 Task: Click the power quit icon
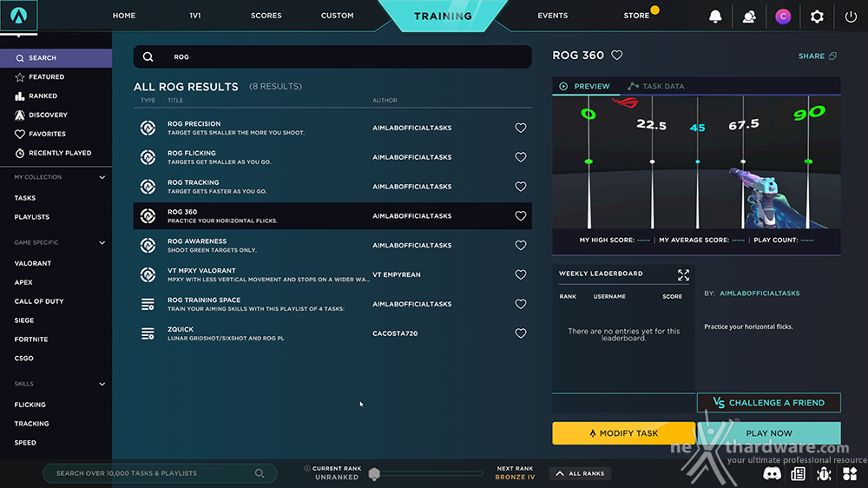point(851,16)
